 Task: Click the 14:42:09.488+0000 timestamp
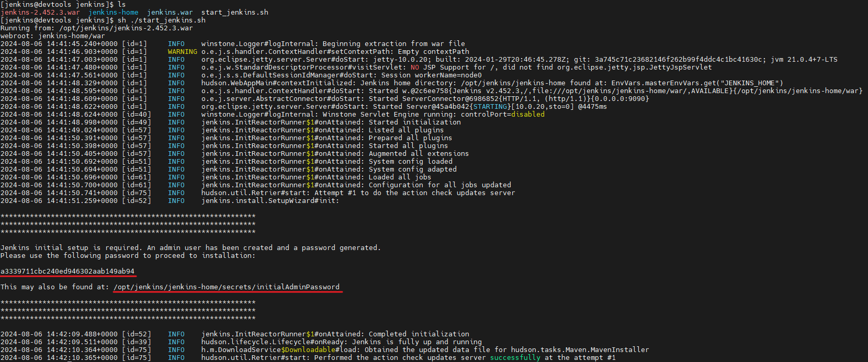click(x=82, y=334)
